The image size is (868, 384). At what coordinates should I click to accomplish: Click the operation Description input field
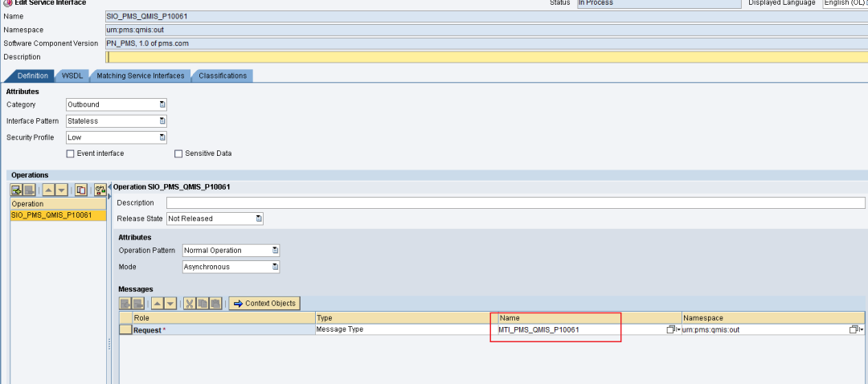pos(515,202)
